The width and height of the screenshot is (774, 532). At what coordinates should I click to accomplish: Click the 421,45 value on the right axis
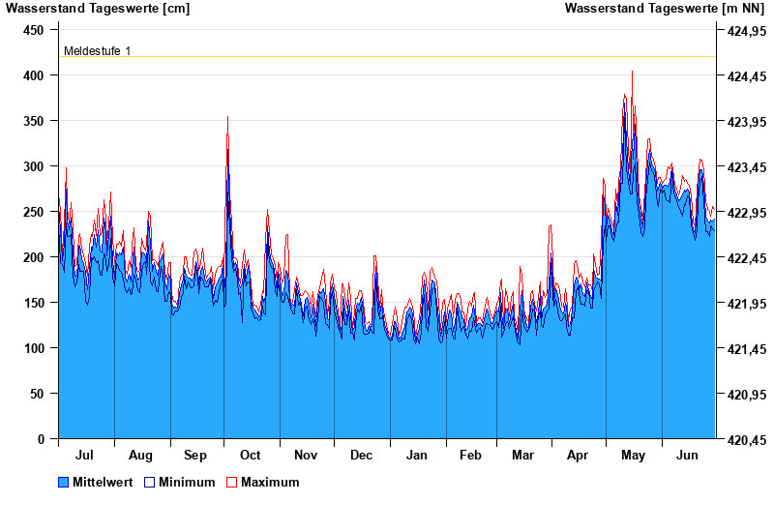click(743, 349)
